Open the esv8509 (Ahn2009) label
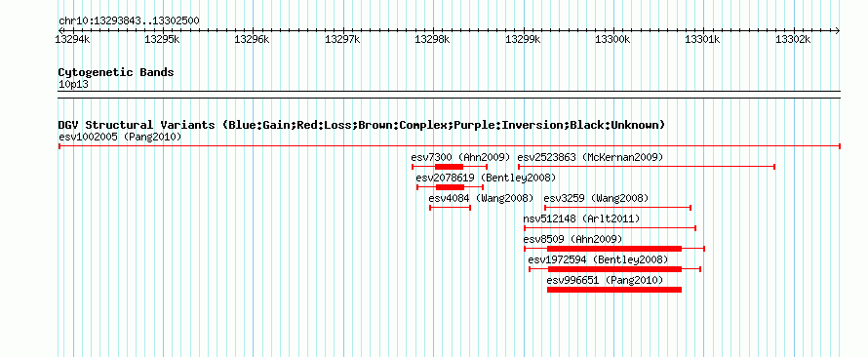The height and width of the screenshot is (357, 868). click(x=572, y=239)
